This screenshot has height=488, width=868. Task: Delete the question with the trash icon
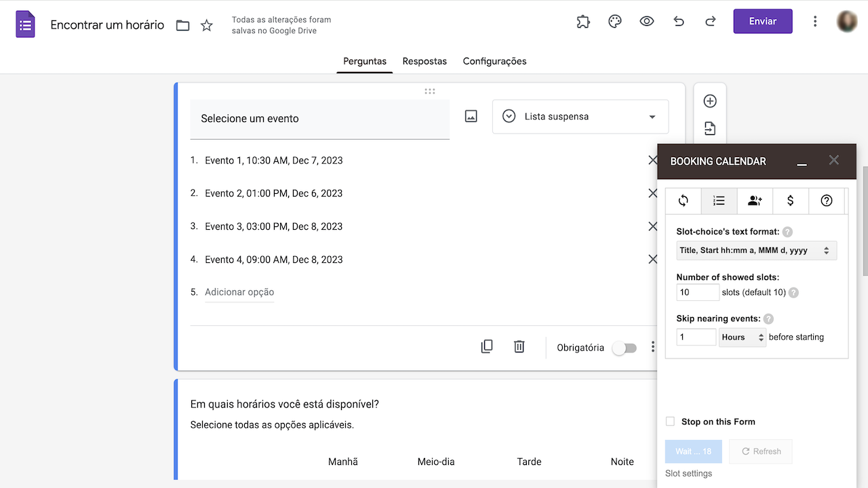point(519,347)
